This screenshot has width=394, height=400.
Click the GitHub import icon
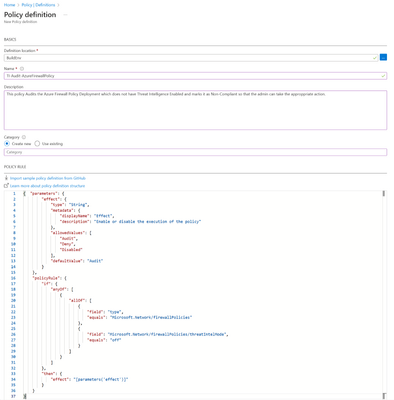pos(6,178)
